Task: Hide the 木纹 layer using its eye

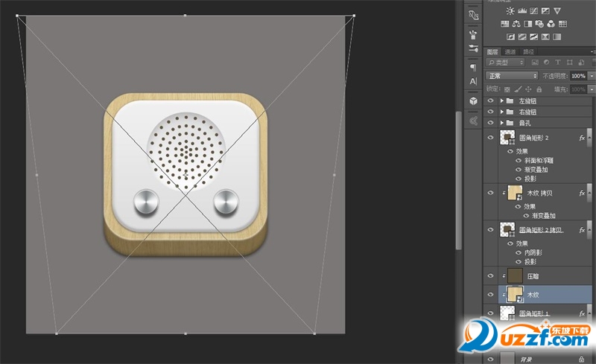Action: 490,295
